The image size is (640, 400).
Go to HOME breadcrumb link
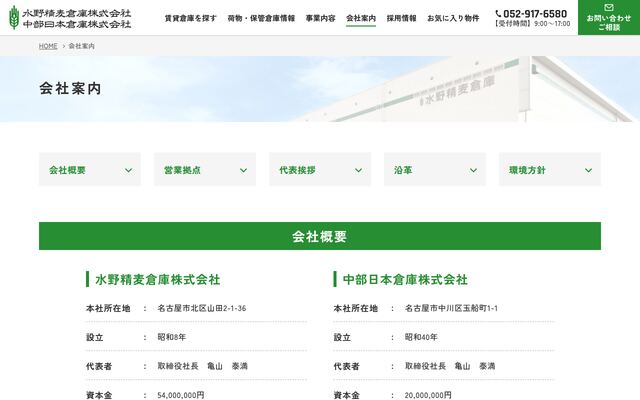click(48, 46)
